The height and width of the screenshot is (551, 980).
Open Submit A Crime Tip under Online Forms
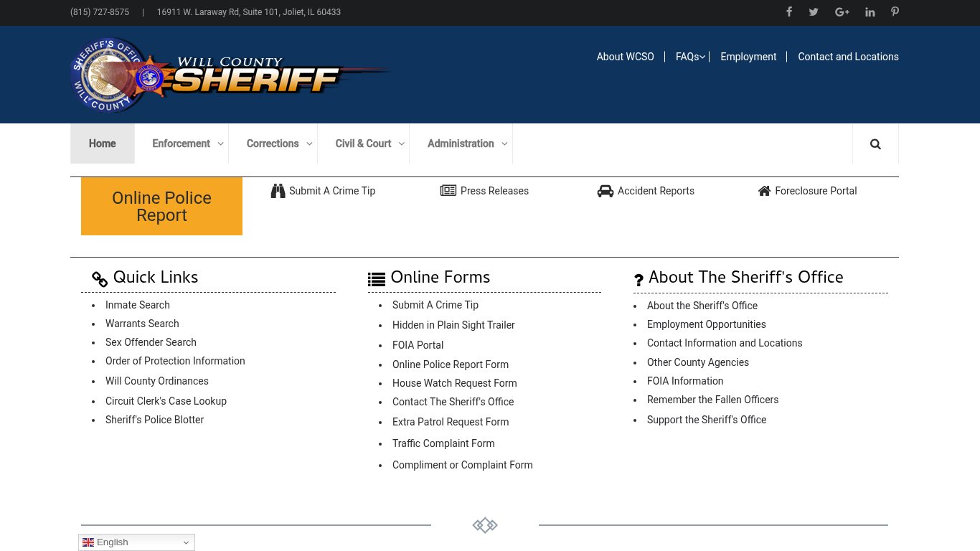pos(435,305)
